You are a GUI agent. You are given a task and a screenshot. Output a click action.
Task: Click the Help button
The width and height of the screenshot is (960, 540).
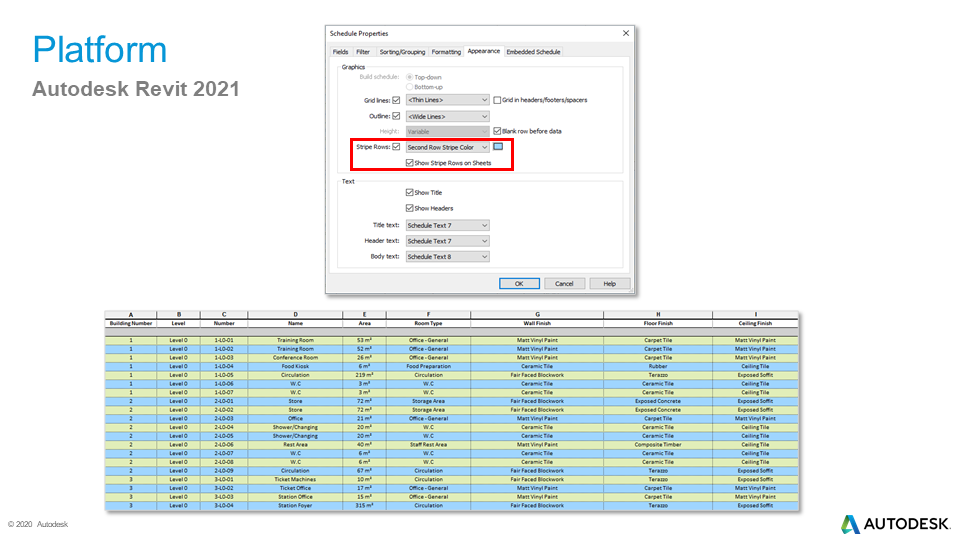click(609, 283)
